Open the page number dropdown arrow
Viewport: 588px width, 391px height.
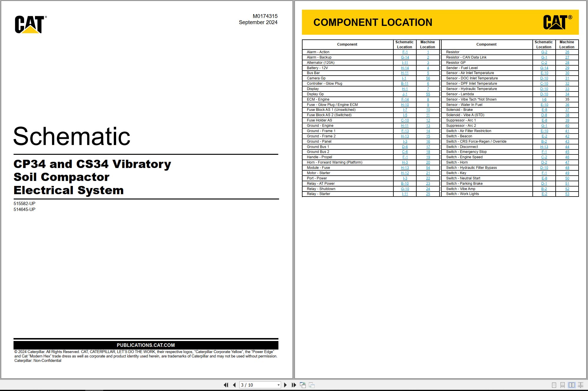278,385
